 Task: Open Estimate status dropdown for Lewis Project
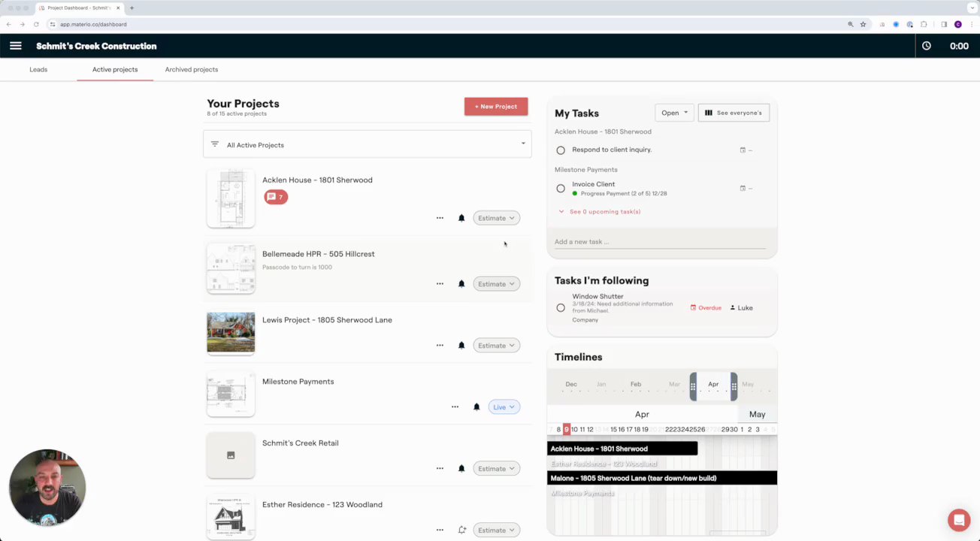point(497,346)
